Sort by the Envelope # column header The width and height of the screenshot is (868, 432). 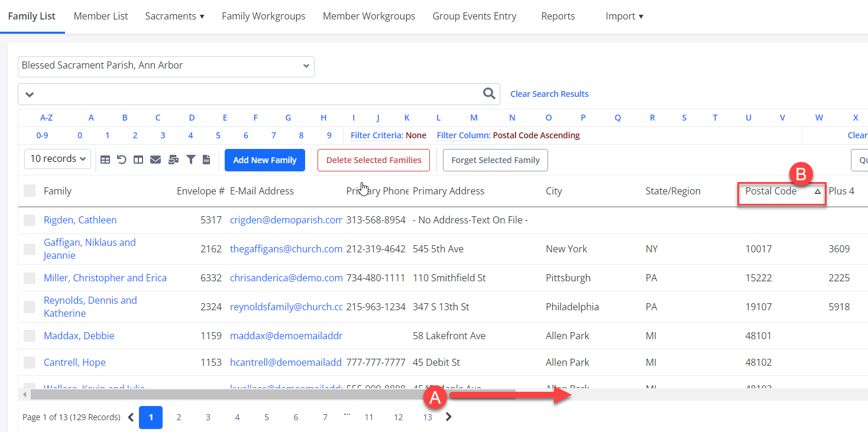[x=200, y=191]
